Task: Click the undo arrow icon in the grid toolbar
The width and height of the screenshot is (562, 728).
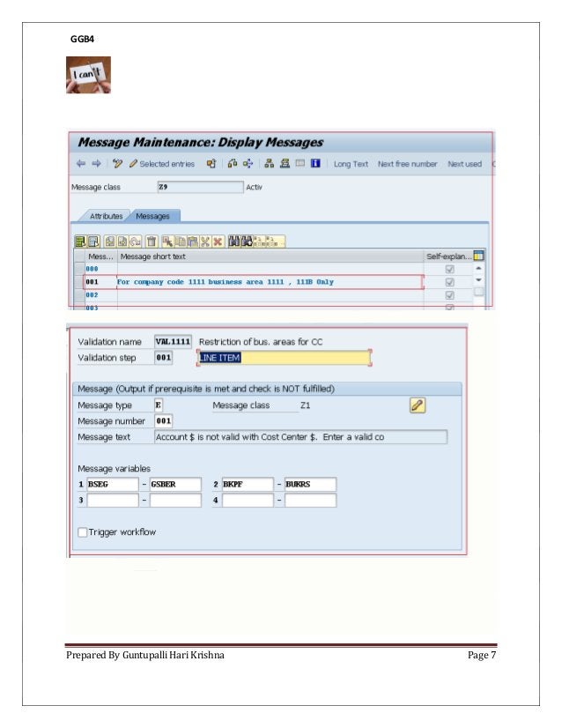Action: tap(135, 241)
